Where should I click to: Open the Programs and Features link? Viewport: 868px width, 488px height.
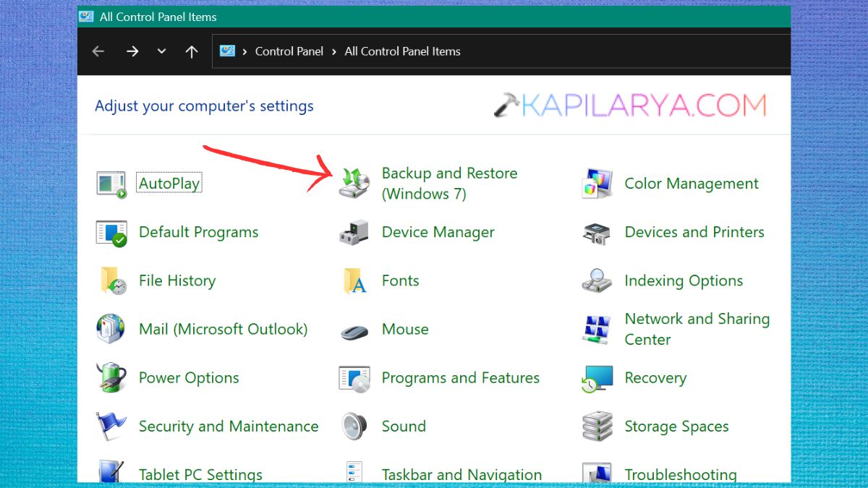(460, 377)
